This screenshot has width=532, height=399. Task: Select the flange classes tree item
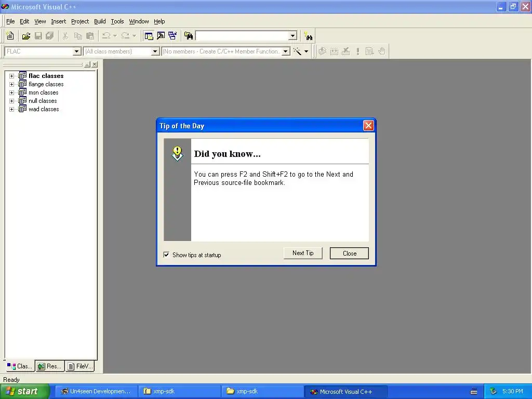point(46,84)
